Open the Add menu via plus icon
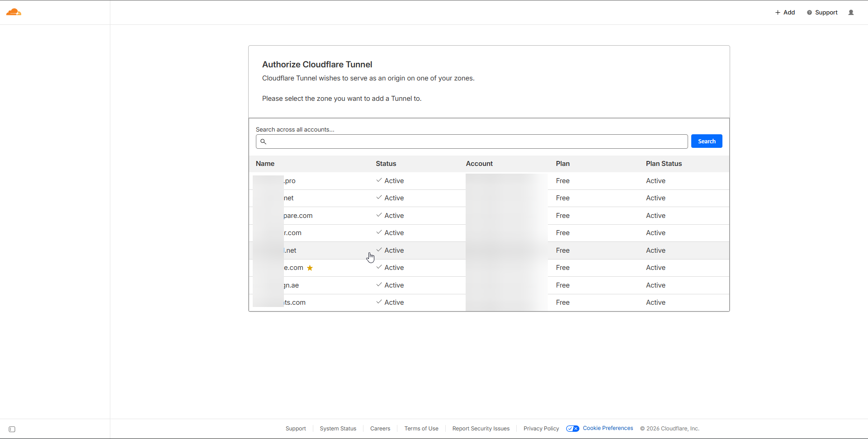 click(x=778, y=12)
